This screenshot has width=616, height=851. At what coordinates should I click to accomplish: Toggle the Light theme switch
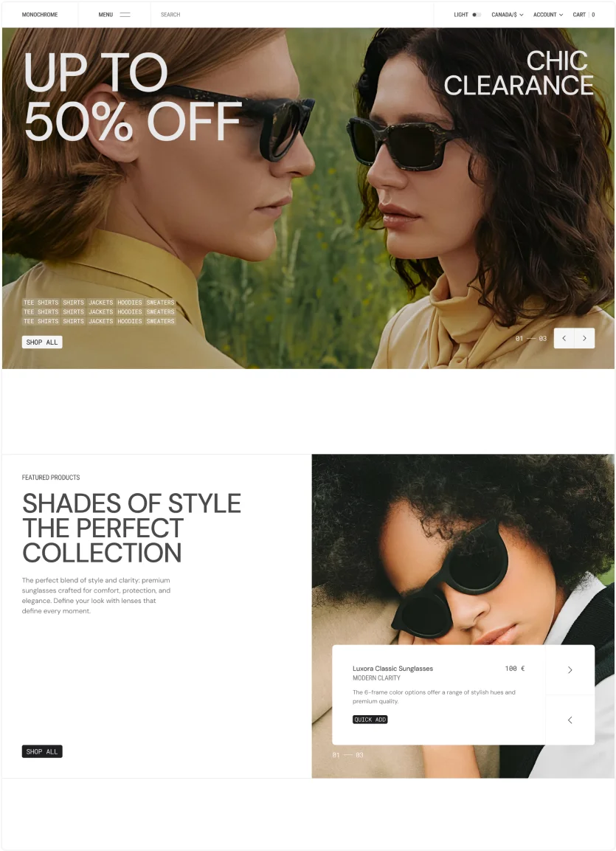pos(477,15)
